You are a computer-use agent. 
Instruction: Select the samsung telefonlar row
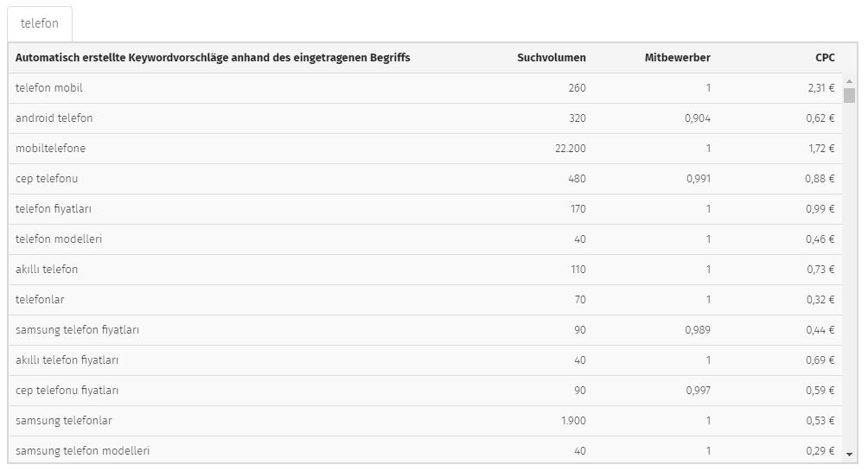point(425,421)
